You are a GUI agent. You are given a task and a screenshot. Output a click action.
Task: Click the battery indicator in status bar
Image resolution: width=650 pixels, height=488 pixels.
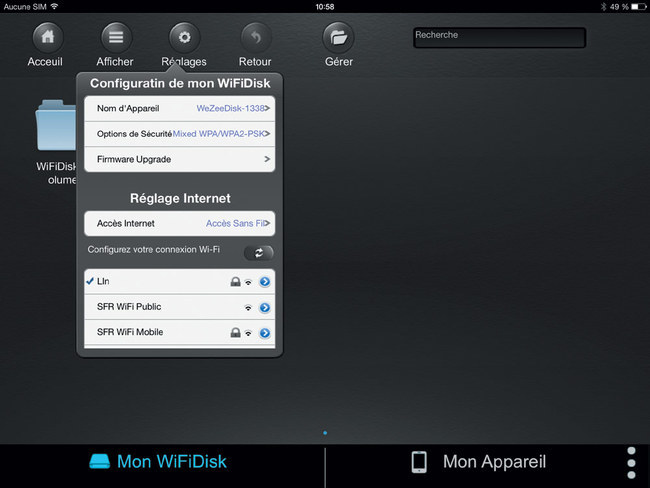pos(638,7)
